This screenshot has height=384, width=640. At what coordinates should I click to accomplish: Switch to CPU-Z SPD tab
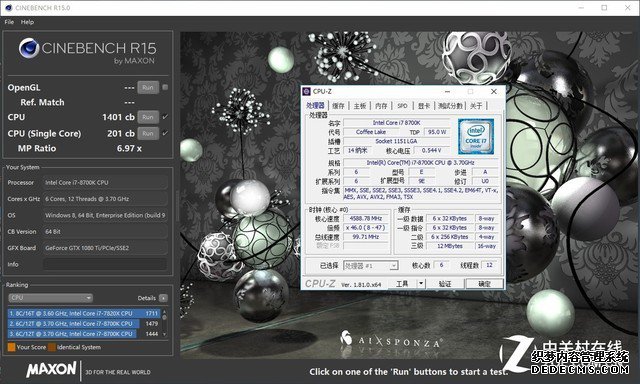coord(402,106)
